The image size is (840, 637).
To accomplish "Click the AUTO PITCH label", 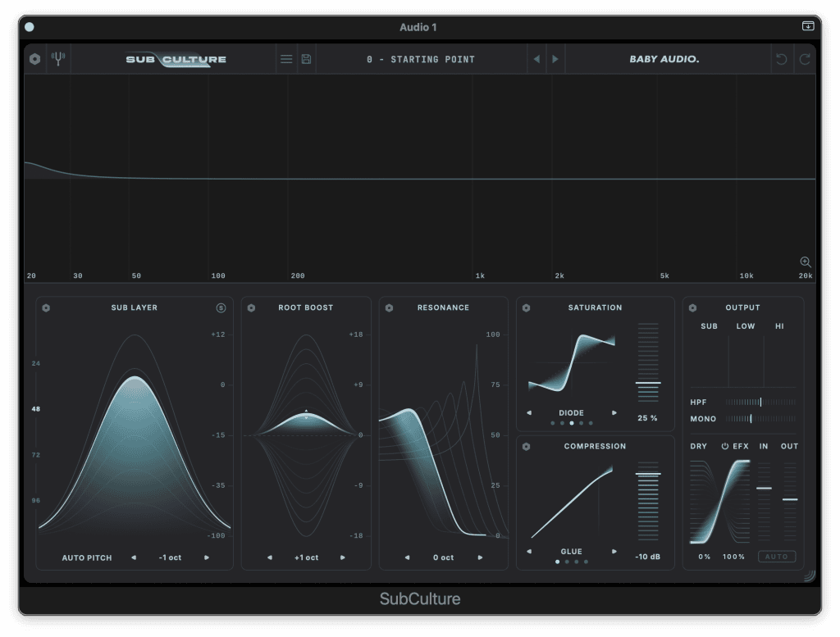I will point(87,557).
